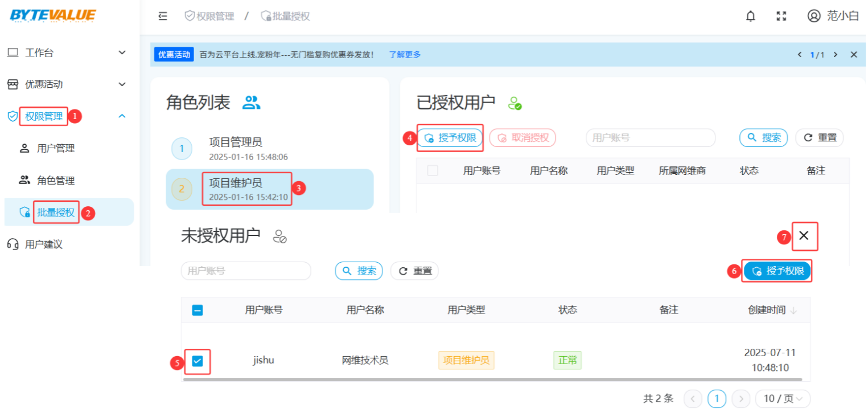
Task: Click the 了解更多 link
Action: (405, 55)
